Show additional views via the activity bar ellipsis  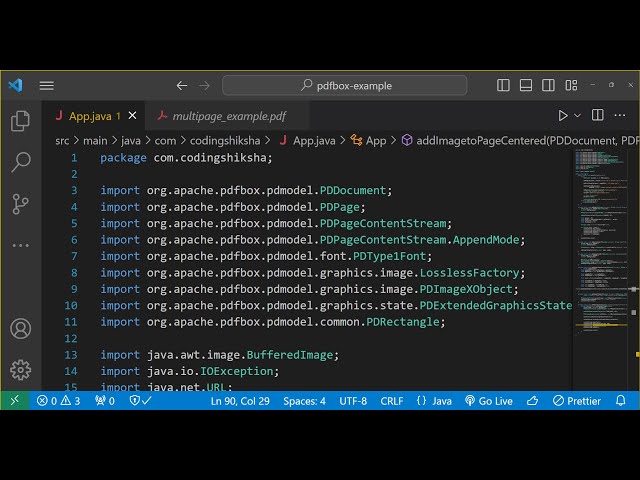pyautogui.click(x=20, y=245)
